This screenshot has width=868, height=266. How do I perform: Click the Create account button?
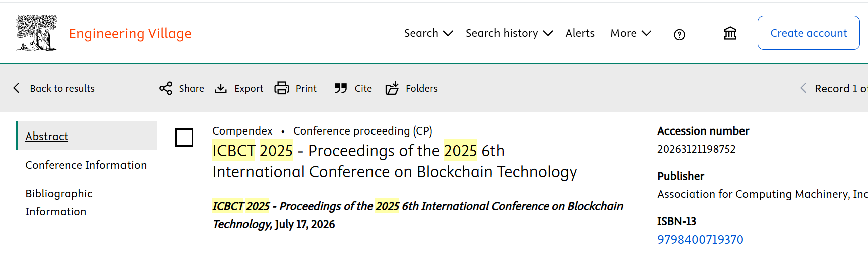pos(808,33)
